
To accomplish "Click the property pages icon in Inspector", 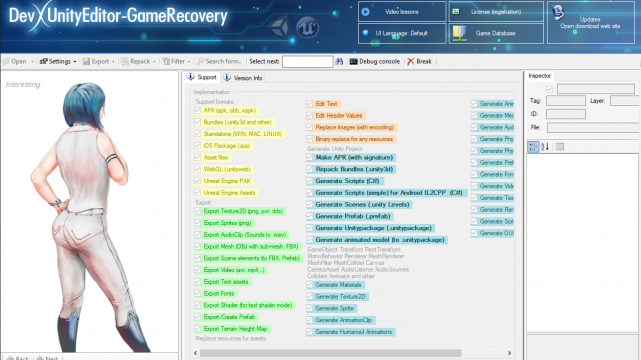I will tap(560, 147).
